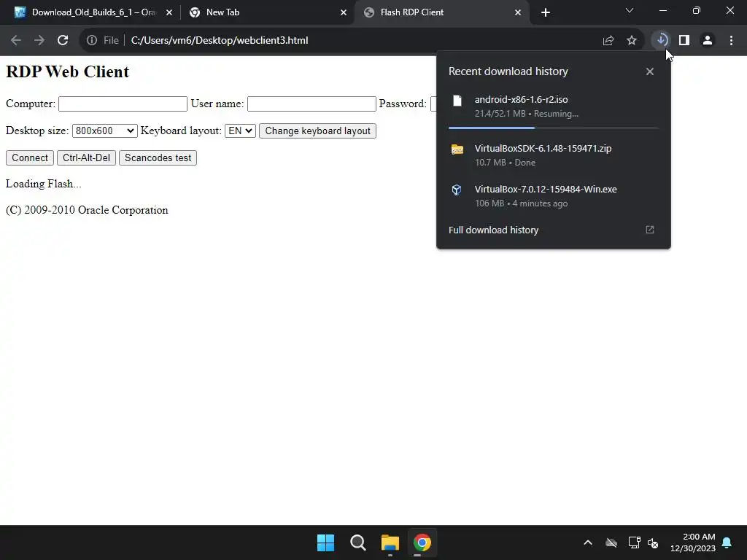Click the VirtualBox exe installer icon

(x=457, y=190)
